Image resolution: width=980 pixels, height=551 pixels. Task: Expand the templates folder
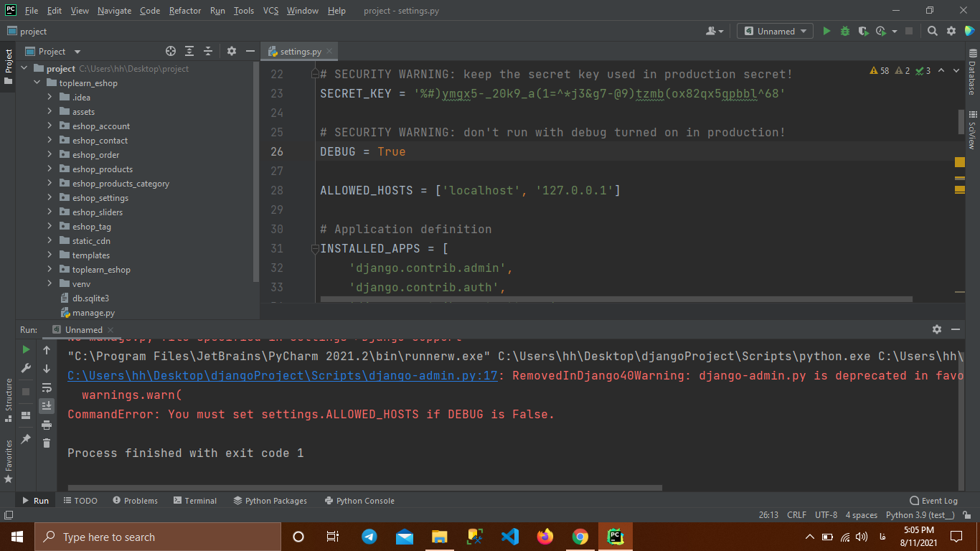[x=50, y=255]
